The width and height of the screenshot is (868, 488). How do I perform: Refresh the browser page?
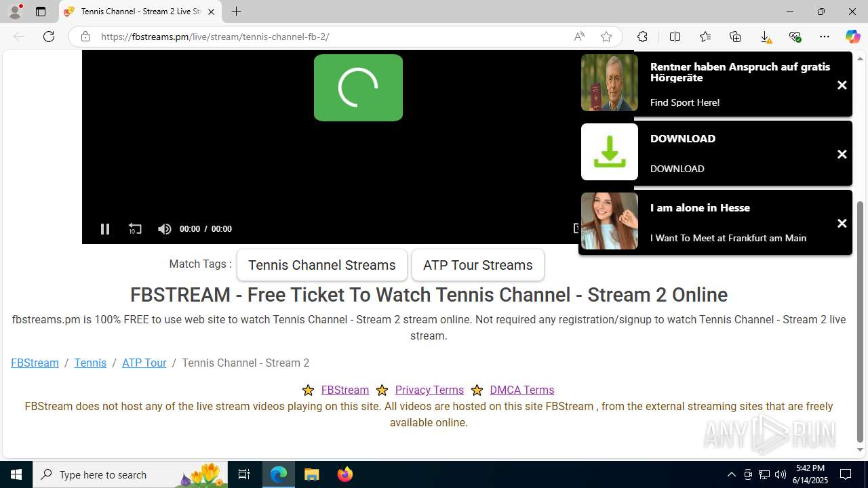coord(49,37)
